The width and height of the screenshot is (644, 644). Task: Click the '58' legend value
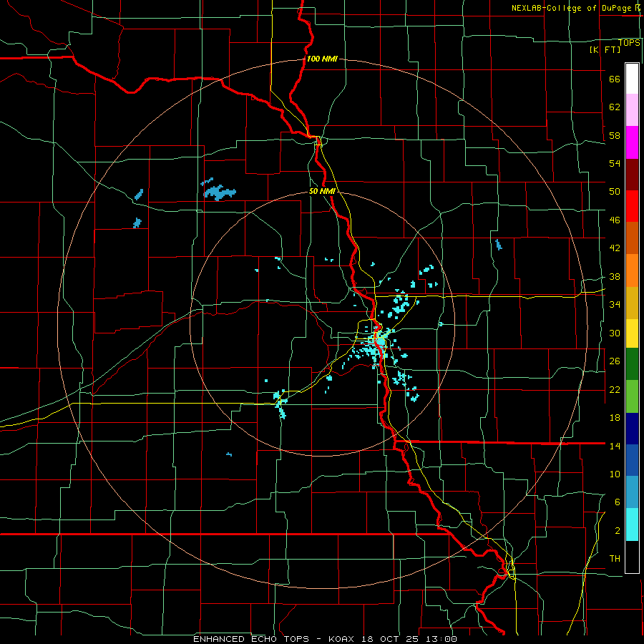(615, 135)
